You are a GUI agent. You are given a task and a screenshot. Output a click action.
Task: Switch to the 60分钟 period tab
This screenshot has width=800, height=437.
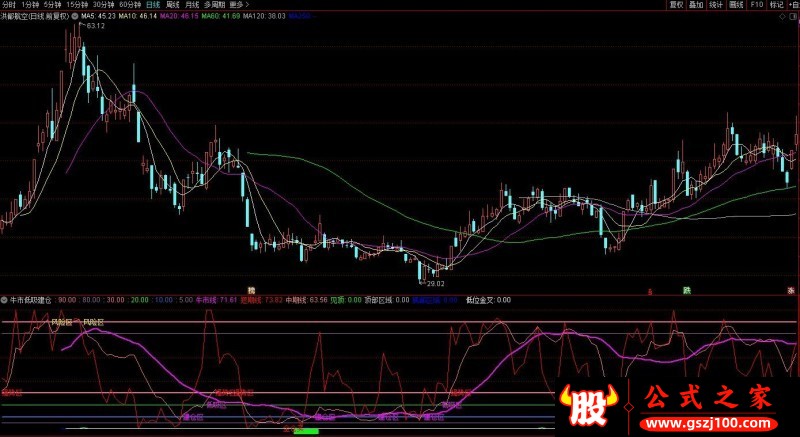(x=130, y=5)
